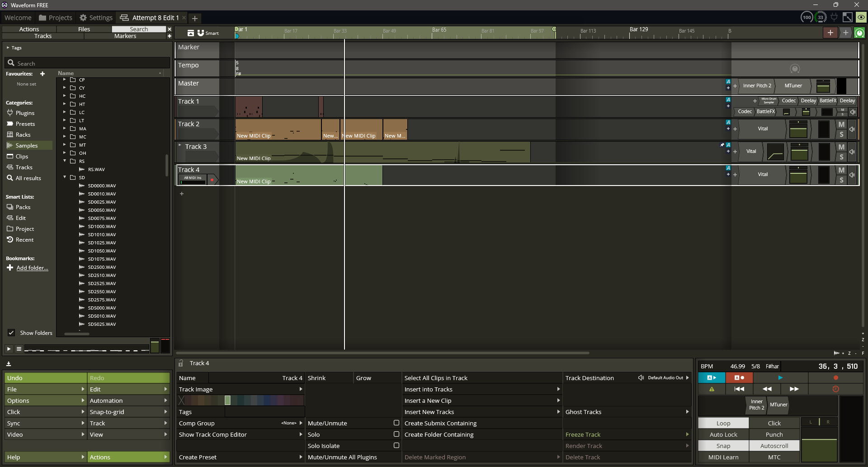Click the CPU meter showing 33
Image resolution: width=868 pixels, height=467 pixels.
(820, 18)
